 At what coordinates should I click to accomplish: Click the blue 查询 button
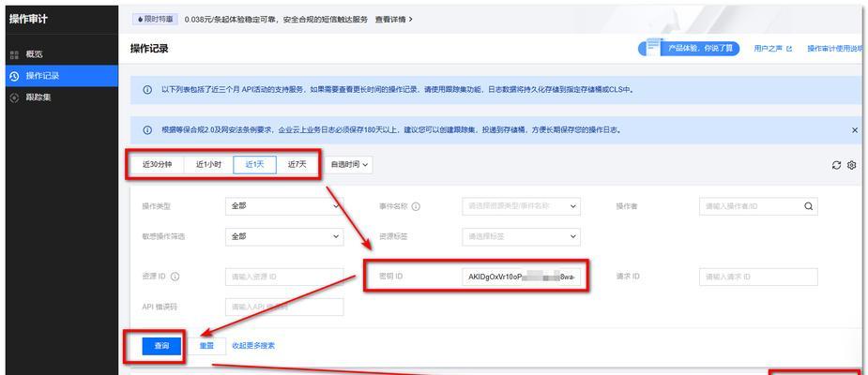point(161,346)
